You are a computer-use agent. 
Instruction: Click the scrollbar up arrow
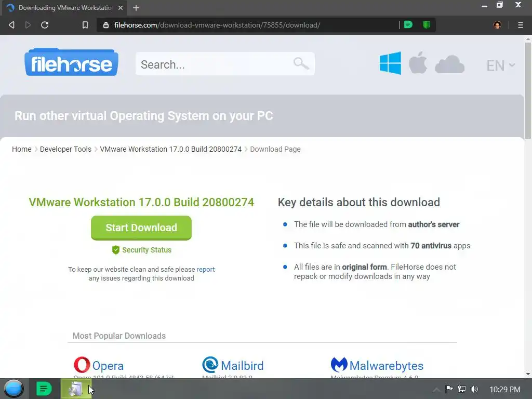(528, 39)
